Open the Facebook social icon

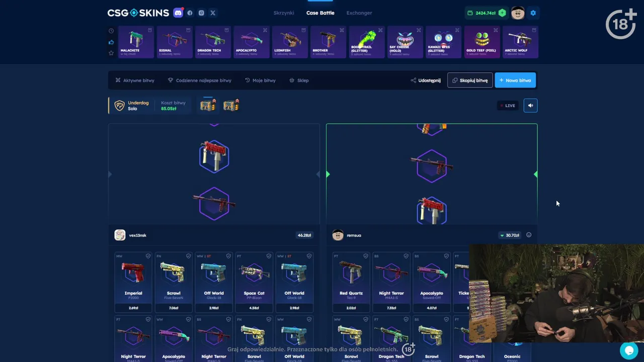click(190, 13)
